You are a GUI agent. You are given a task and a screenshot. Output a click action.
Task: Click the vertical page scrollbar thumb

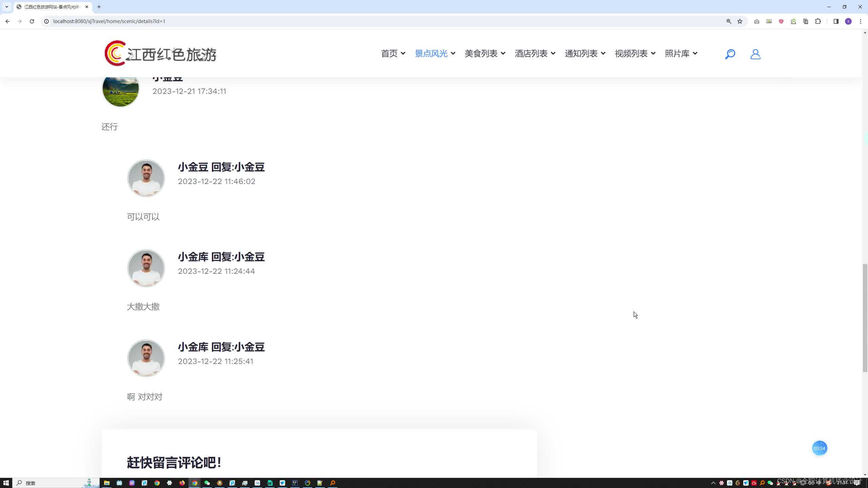(865, 318)
